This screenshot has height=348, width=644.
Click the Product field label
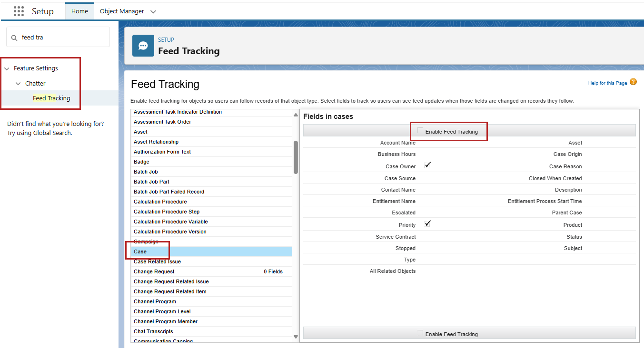[573, 225]
